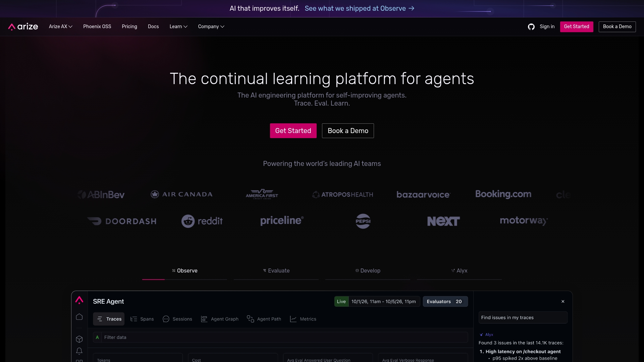The width and height of the screenshot is (644, 362).
Task: Click the ABInBev logo
Action: coord(101,194)
